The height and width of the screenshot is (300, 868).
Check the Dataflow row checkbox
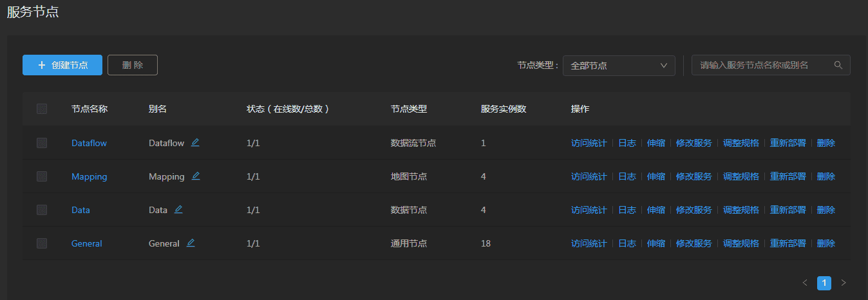42,143
